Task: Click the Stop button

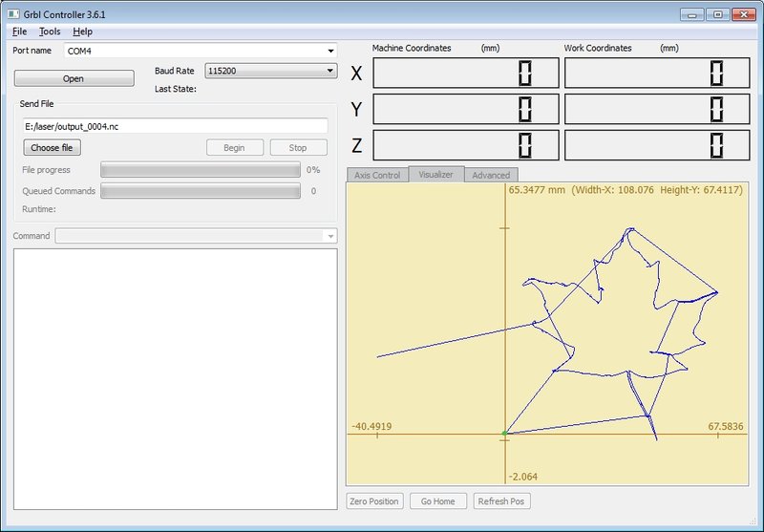Action: 298,148
